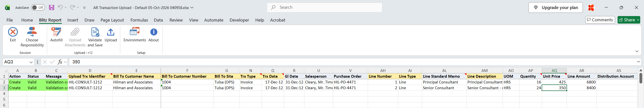Select row 2 header

[x=4, y=82]
